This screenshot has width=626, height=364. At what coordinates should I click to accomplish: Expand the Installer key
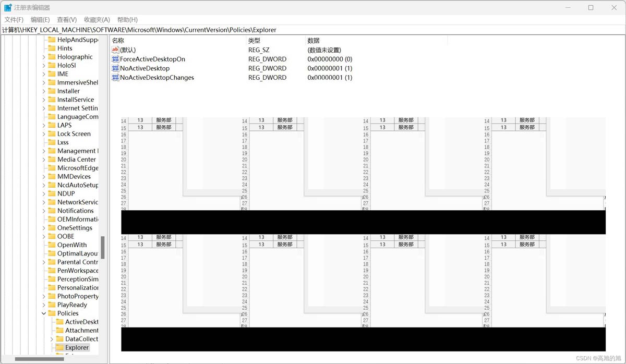[44, 91]
